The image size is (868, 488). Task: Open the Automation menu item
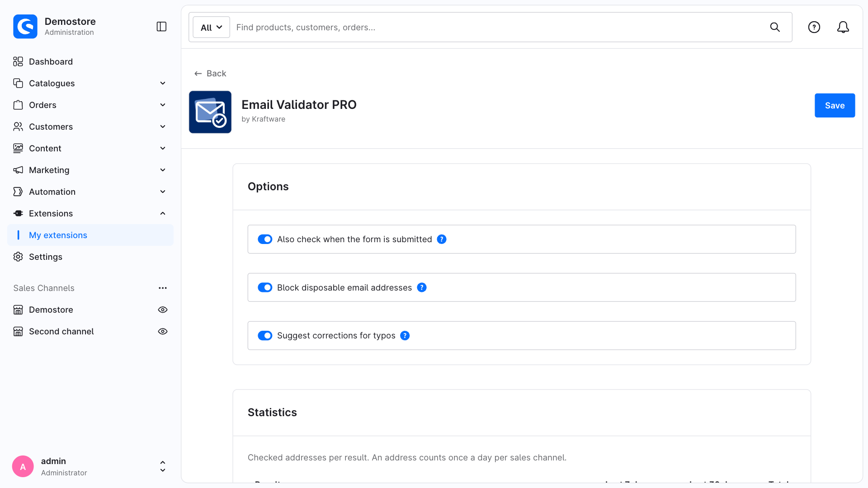click(x=90, y=192)
